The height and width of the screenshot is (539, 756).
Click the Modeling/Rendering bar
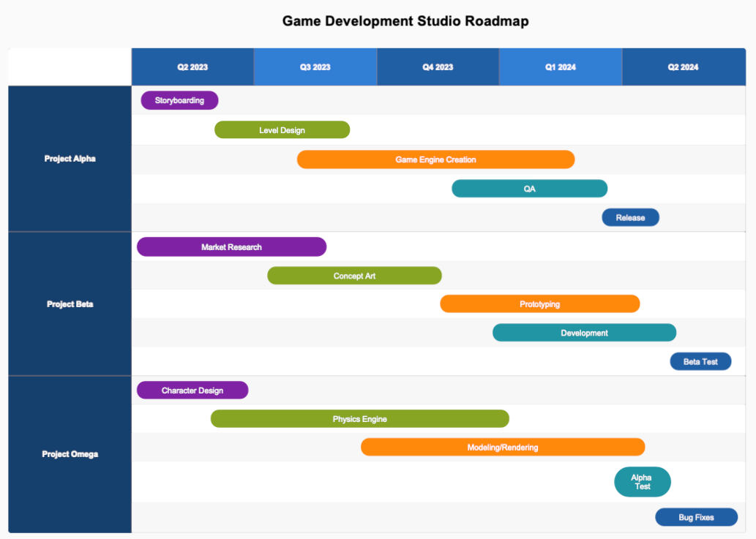click(503, 447)
